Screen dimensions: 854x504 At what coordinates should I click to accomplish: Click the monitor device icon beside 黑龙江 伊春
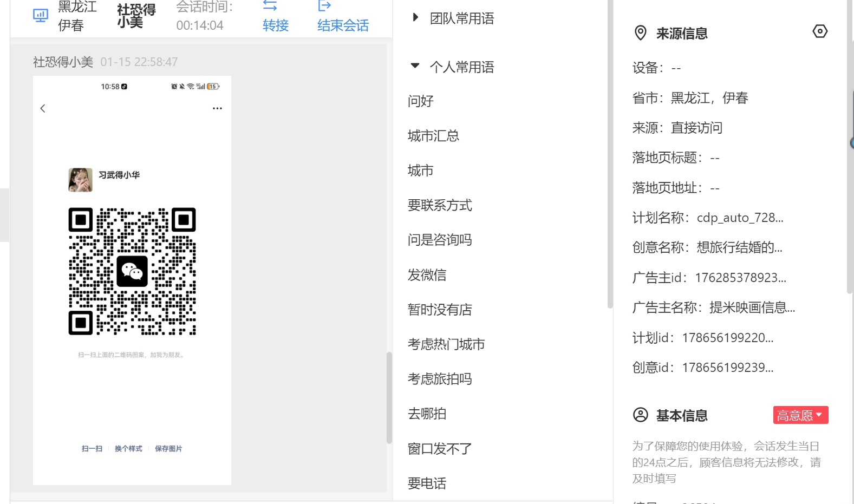point(41,16)
